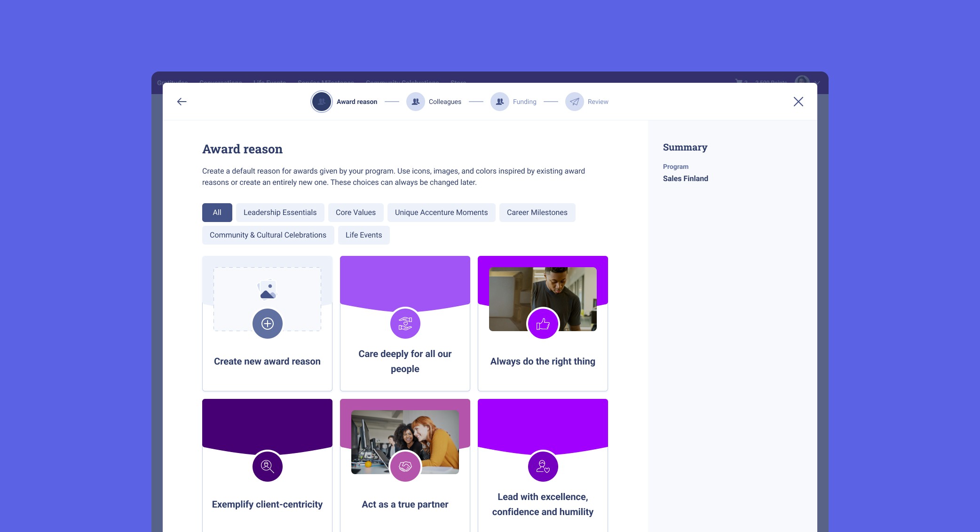The height and width of the screenshot is (532, 980).
Task: Click the Colleagues step icon
Action: [416, 102]
